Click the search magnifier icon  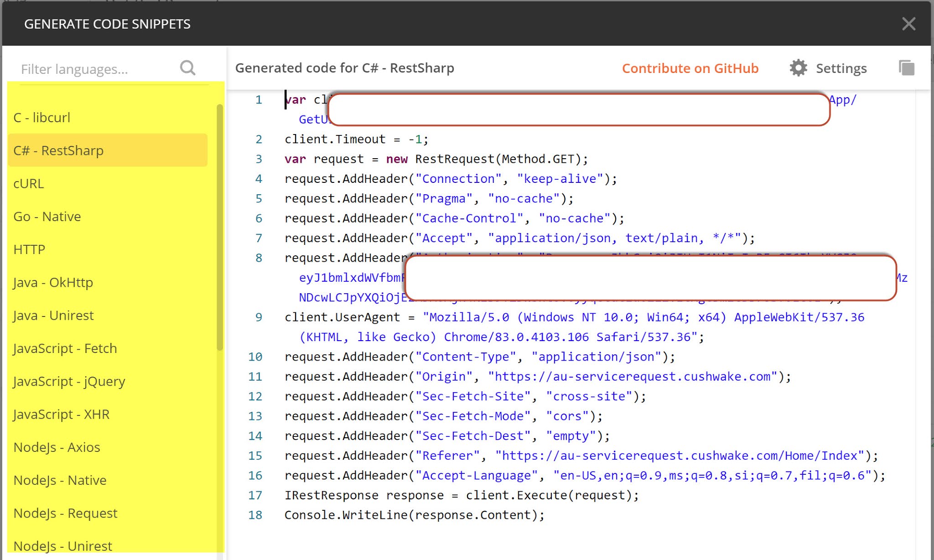coord(187,68)
